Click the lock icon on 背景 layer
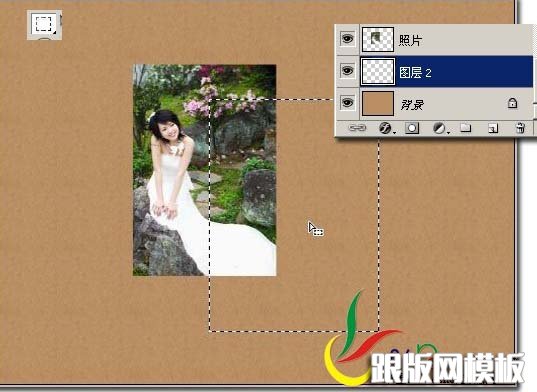The height and width of the screenshot is (392, 537). pos(512,103)
